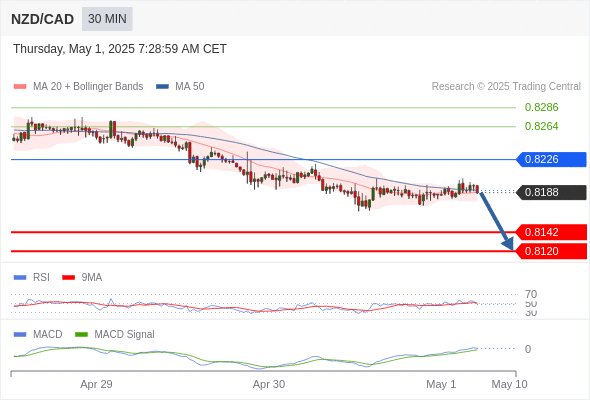Click the MACD blue legend swatch
The height and width of the screenshot is (400, 590).
tap(20, 335)
